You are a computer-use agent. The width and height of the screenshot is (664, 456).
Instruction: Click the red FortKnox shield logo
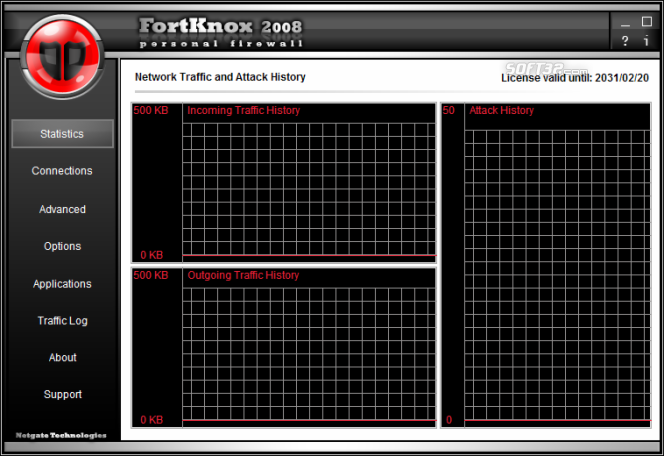pyautogui.click(x=62, y=57)
